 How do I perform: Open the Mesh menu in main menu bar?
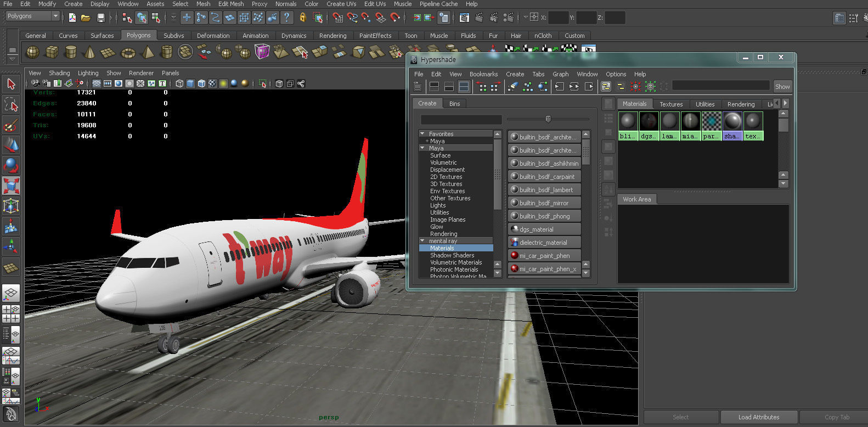204,4
